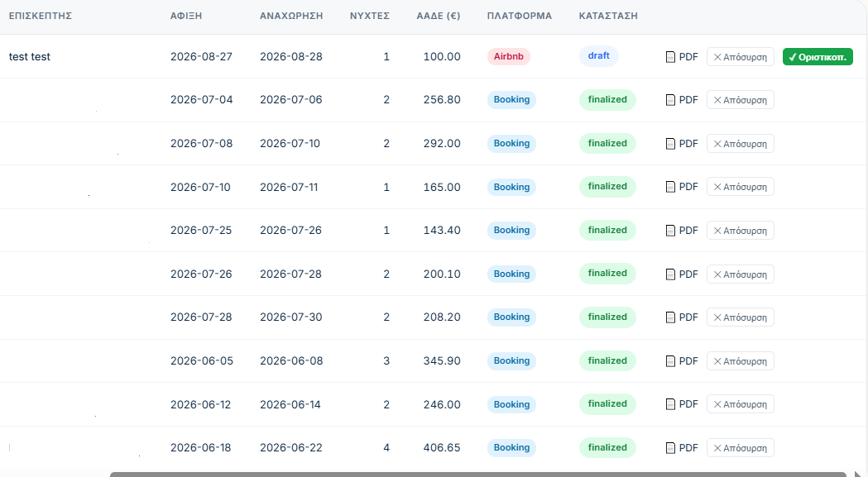Click Απόσυρση for the test test draft
868x477 pixels.
740,56
